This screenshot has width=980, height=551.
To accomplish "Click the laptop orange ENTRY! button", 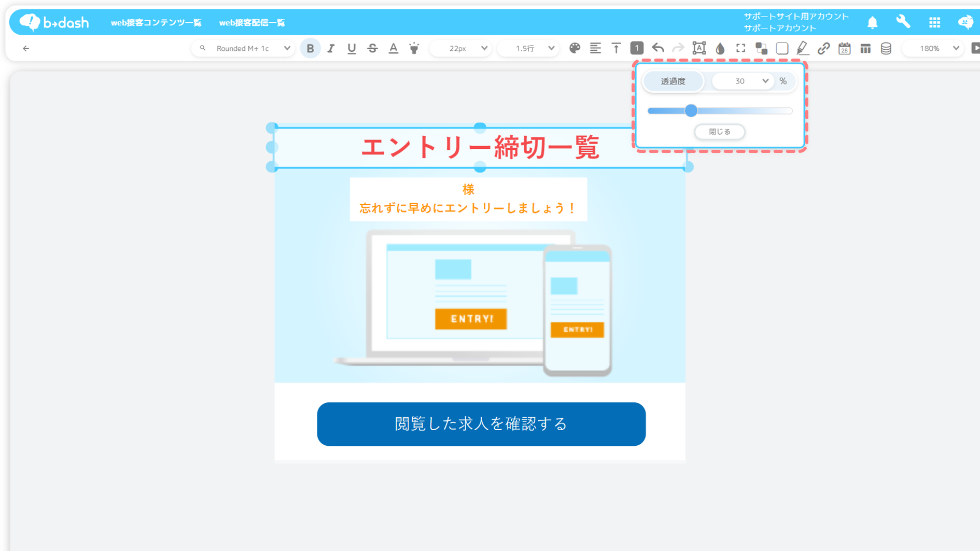I will tap(471, 319).
